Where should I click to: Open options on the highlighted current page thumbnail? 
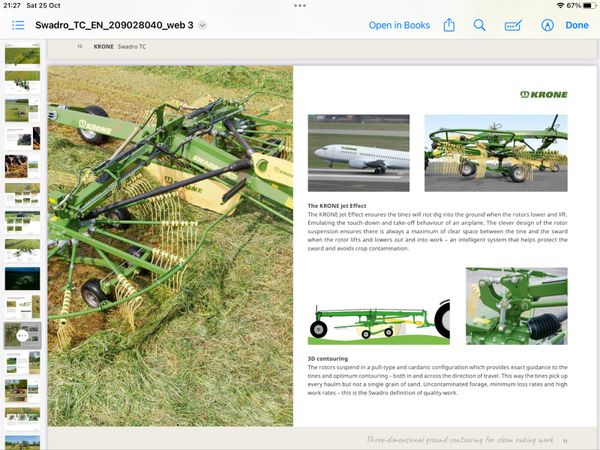[22, 336]
